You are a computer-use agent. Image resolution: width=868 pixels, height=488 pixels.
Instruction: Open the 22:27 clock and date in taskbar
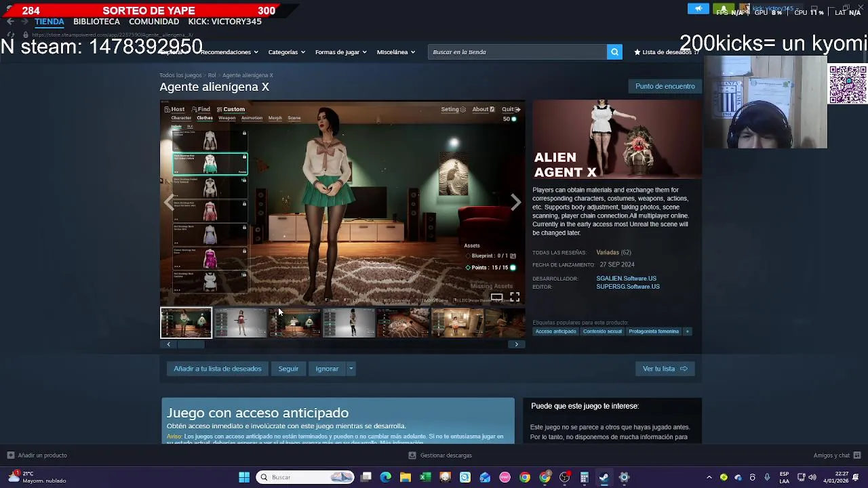[834, 477]
